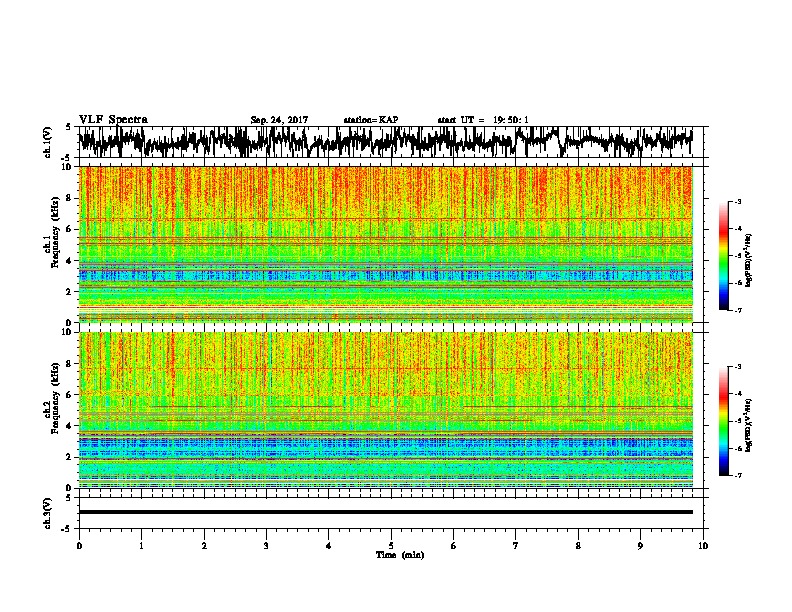Image resolution: width=792 pixels, height=612 pixels.
Task: Click the log(PSD) label beside ch.1 colorbar
Action: point(749,261)
